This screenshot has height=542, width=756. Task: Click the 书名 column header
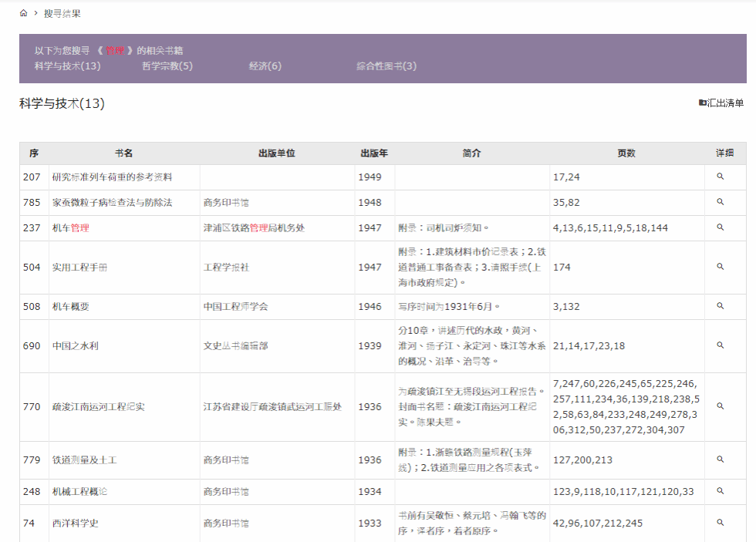pyautogui.click(x=123, y=153)
